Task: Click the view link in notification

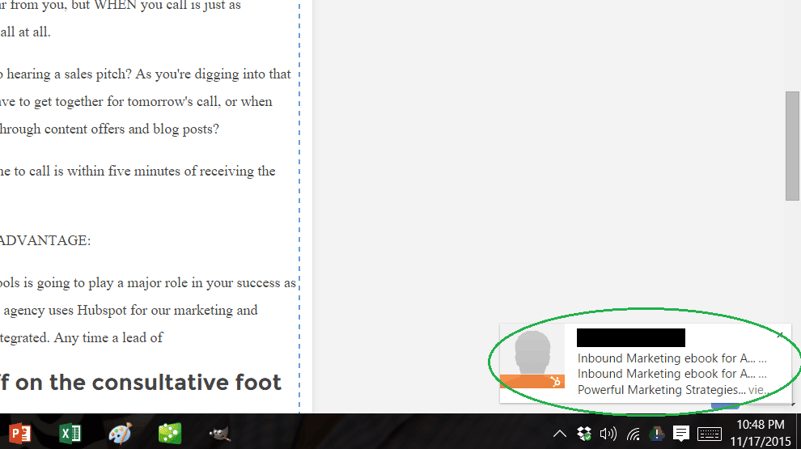Action: pos(758,390)
